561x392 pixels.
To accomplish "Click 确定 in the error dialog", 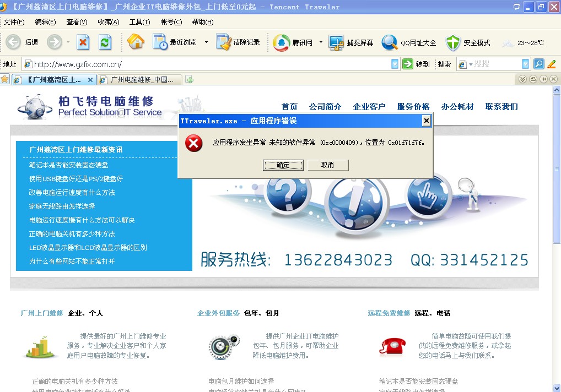I will point(283,165).
